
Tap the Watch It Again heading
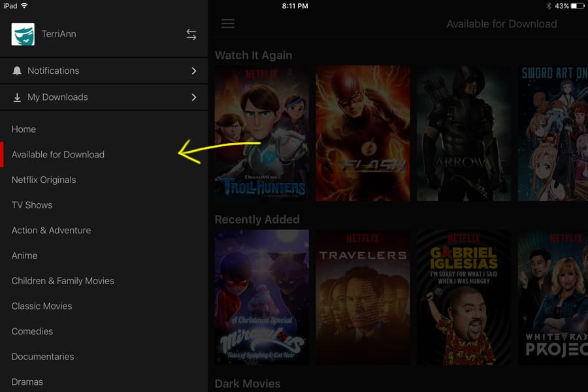pos(253,56)
